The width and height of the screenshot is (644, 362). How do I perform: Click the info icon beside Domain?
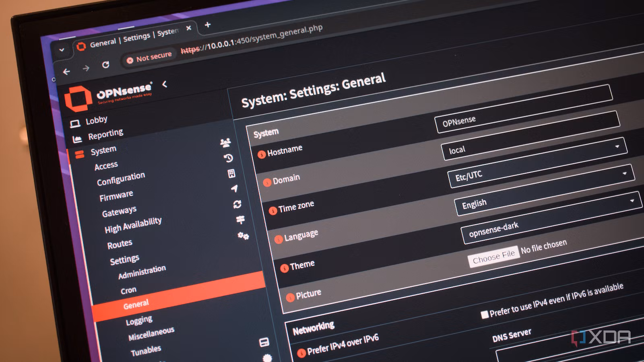pyautogui.click(x=267, y=182)
